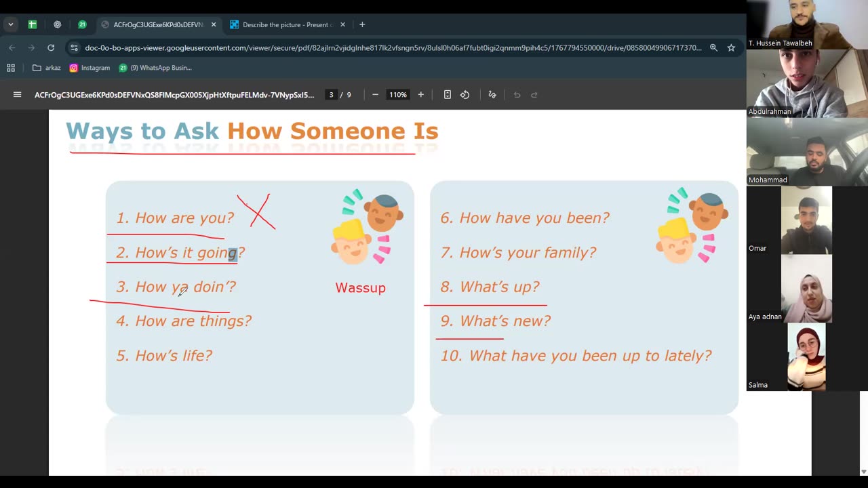Edit the page number field showing 3
Viewport: 868px width, 488px height.
click(331, 95)
